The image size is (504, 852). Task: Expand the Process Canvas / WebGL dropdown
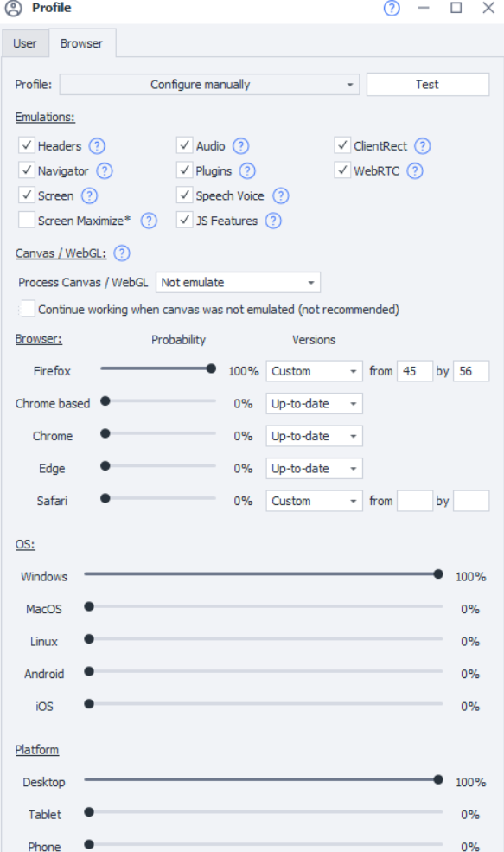[238, 282]
